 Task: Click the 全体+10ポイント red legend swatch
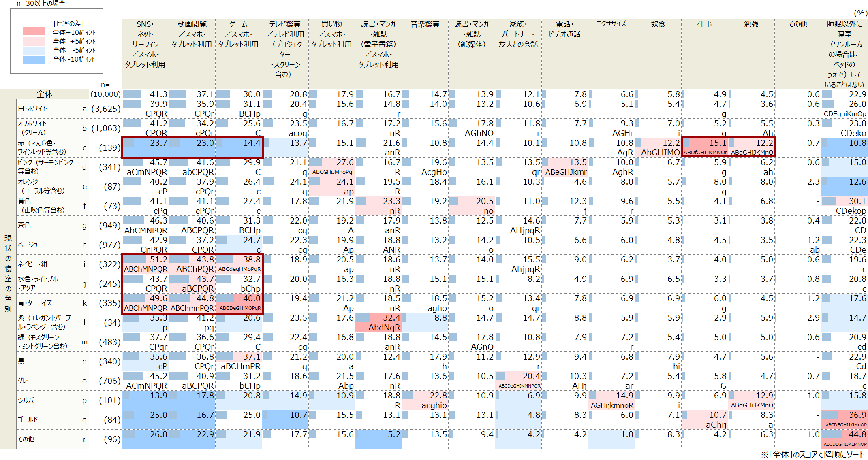[34, 31]
